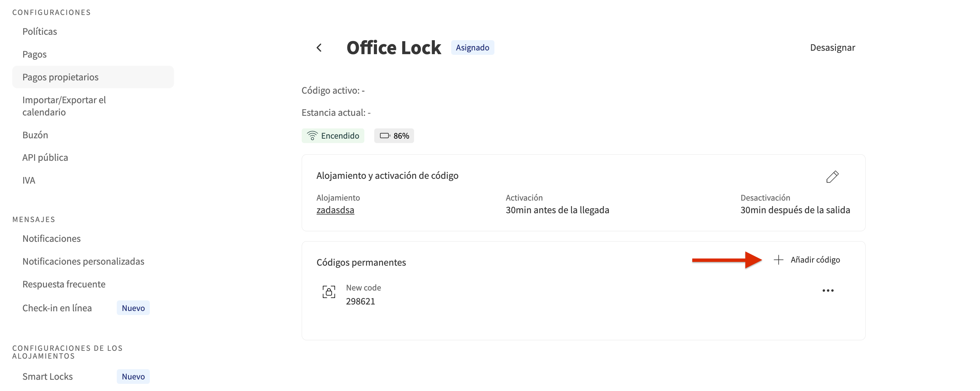This screenshot has height=391, width=980.
Task: Click the plus icon next to Añadir código
Action: click(778, 260)
